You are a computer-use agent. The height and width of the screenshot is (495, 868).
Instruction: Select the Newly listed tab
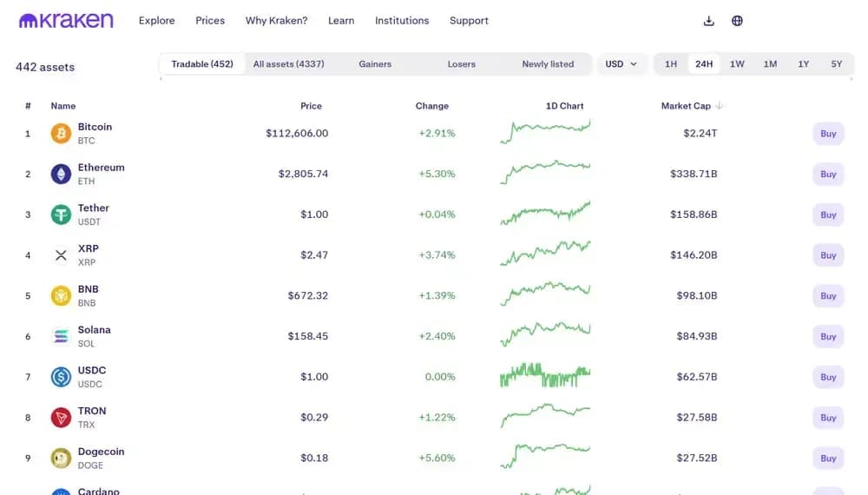tap(548, 64)
